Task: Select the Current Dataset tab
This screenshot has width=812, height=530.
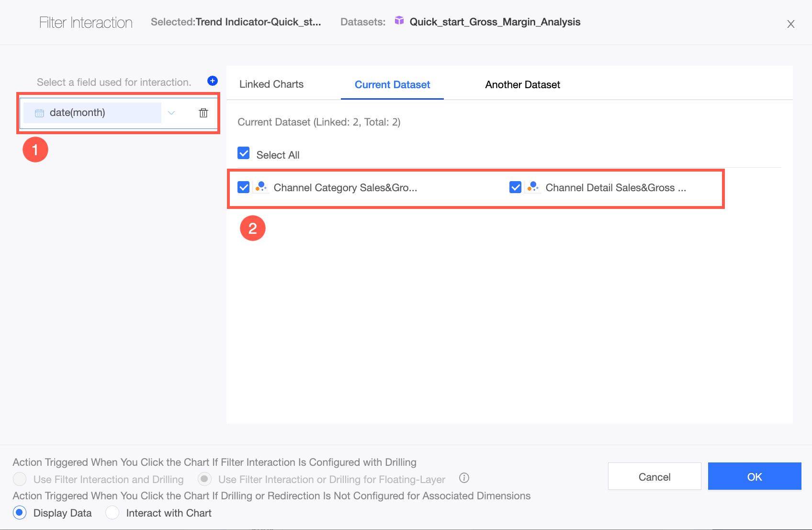Action: click(392, 85)
